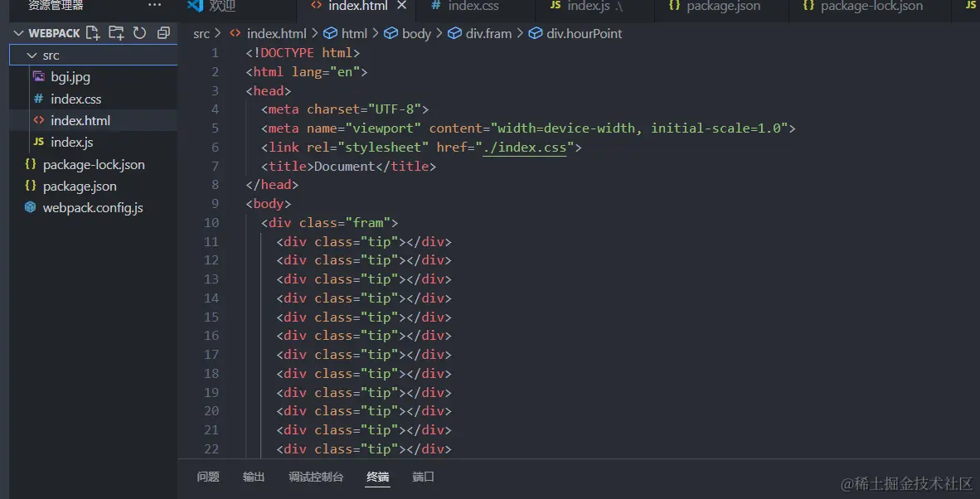Click the viewport meta line 5

click(x=528, y=128)
